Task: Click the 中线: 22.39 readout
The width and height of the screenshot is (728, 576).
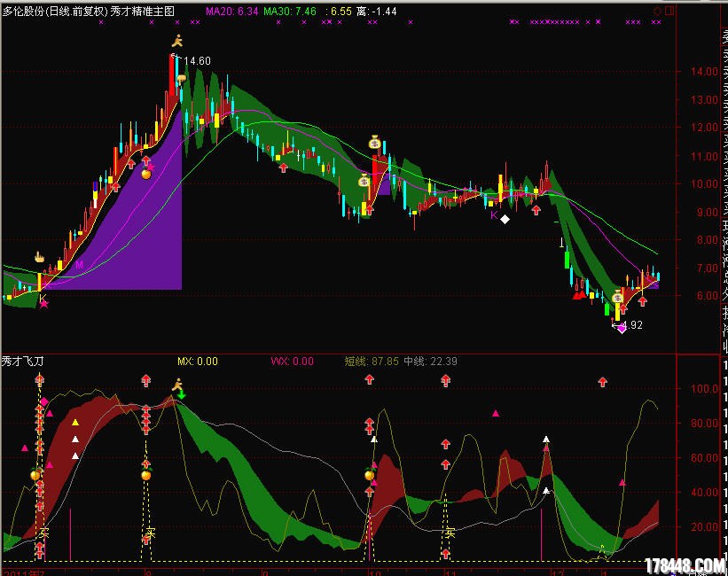Action: point(430,361)
